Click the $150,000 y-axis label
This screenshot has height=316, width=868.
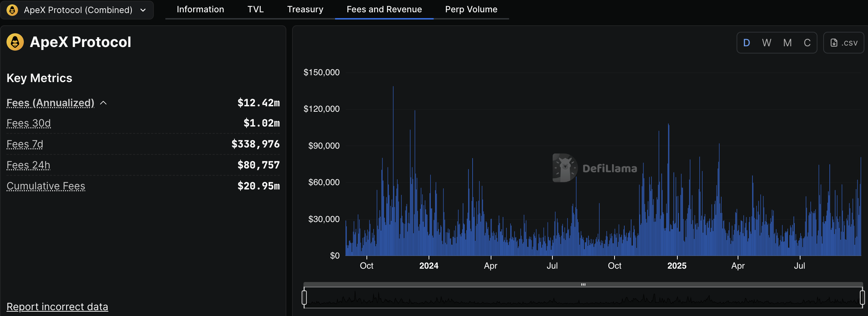321,72
